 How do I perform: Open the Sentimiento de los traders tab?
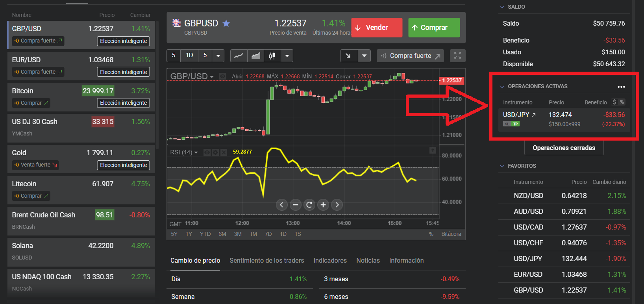click(266, 260)
